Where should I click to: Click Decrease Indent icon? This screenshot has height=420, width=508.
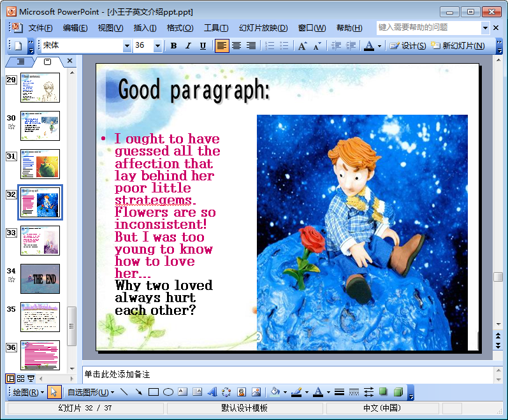click(336, 46)
